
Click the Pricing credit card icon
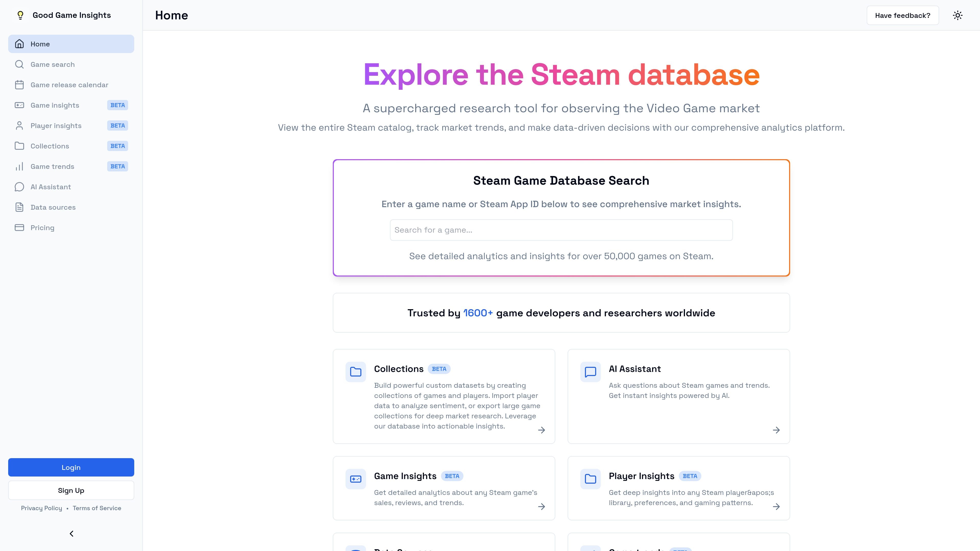[19, 228]
